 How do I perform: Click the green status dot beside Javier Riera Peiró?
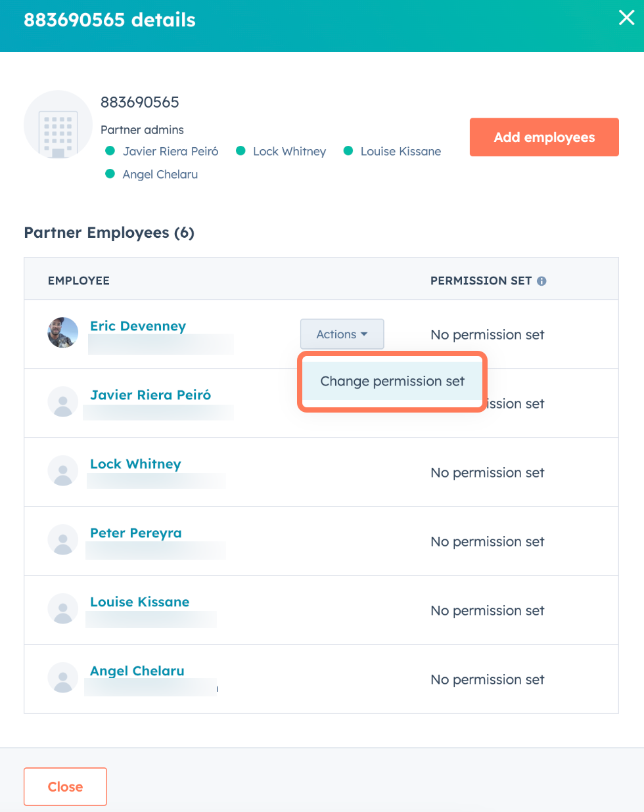click(110, 150)
